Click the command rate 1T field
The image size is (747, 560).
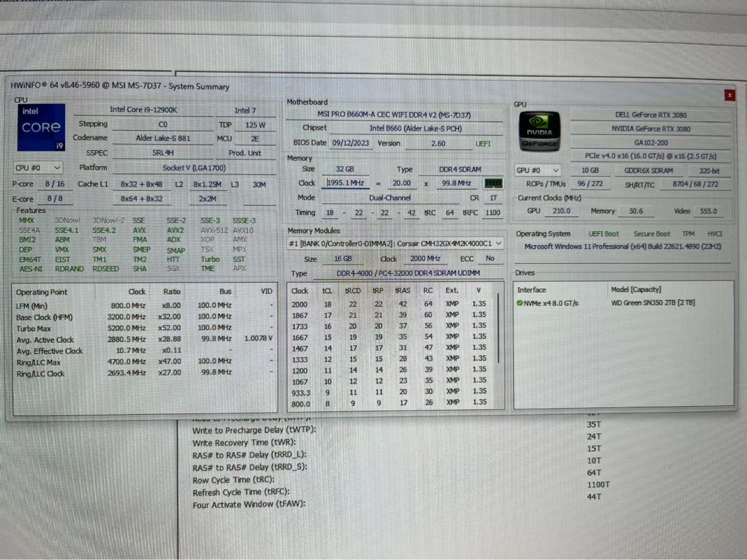(493, 198)
